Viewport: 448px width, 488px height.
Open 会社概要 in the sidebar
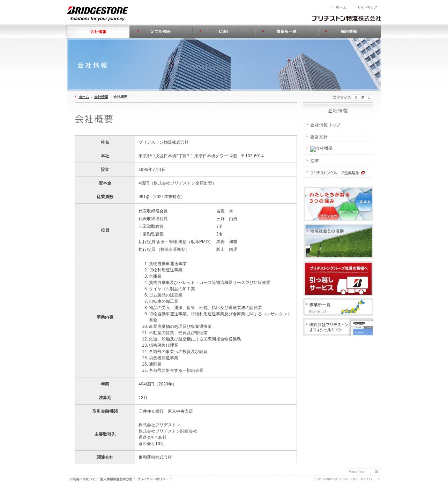tap(321, 149)
